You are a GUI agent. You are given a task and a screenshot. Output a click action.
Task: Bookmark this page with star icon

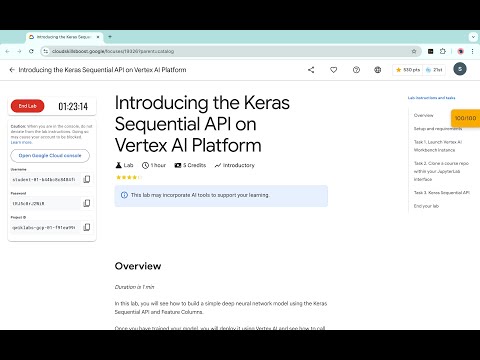click(414, 51)
